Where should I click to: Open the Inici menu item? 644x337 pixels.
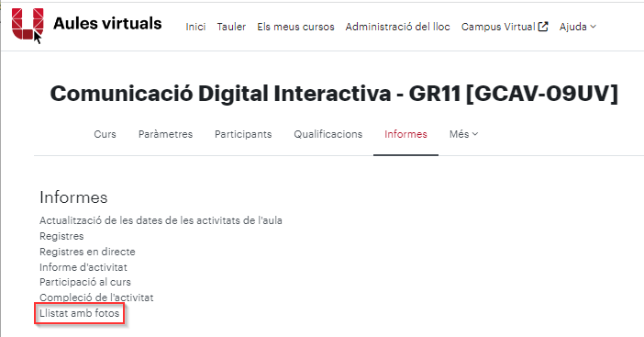(195, 27)
